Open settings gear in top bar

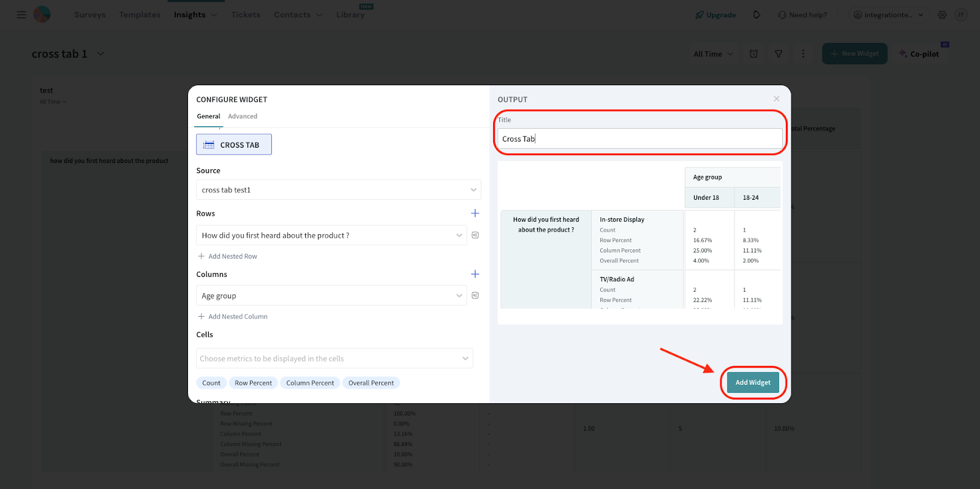pos(942,15)
